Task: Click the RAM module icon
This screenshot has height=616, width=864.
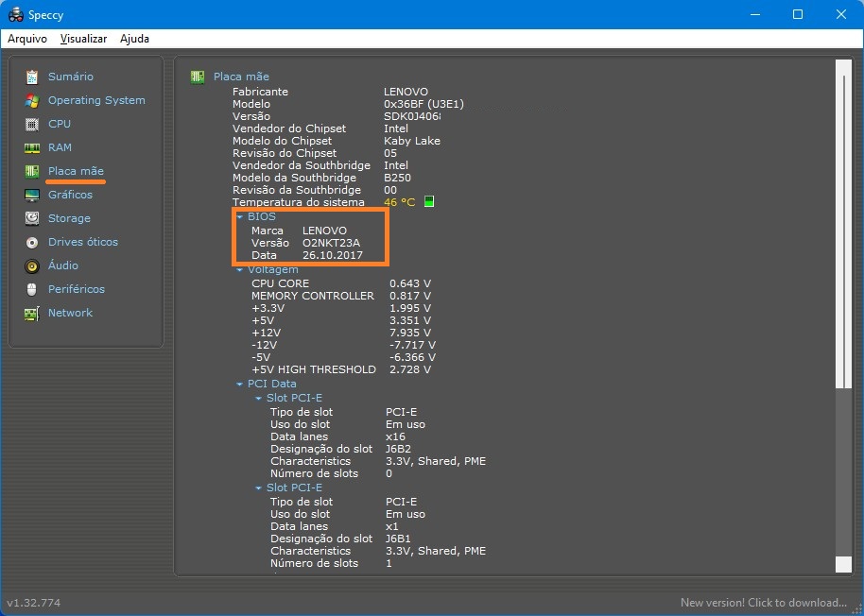Action: coord(32,147)
